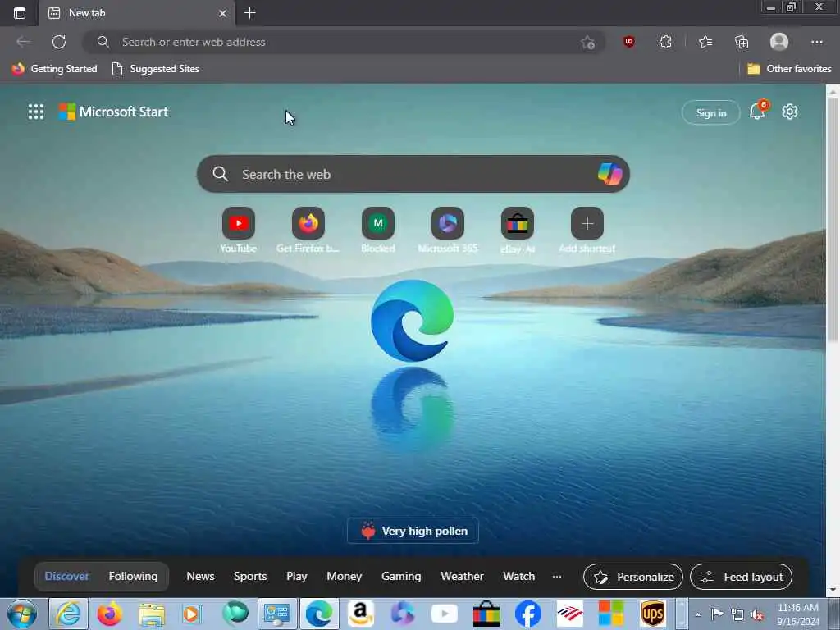840x630 pixels.
Task: Open the app launcher grid icon
Action: coord(36,112)
